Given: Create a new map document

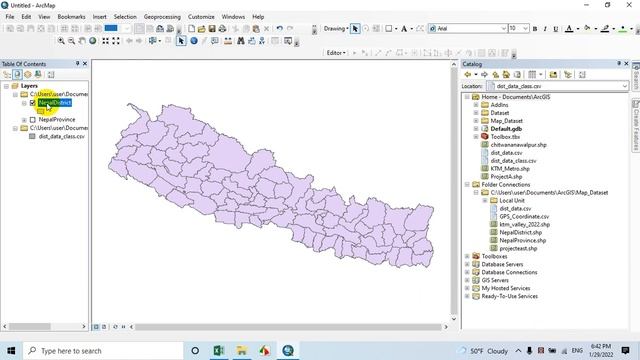Looking at the screenshot, I should [191, 29].
